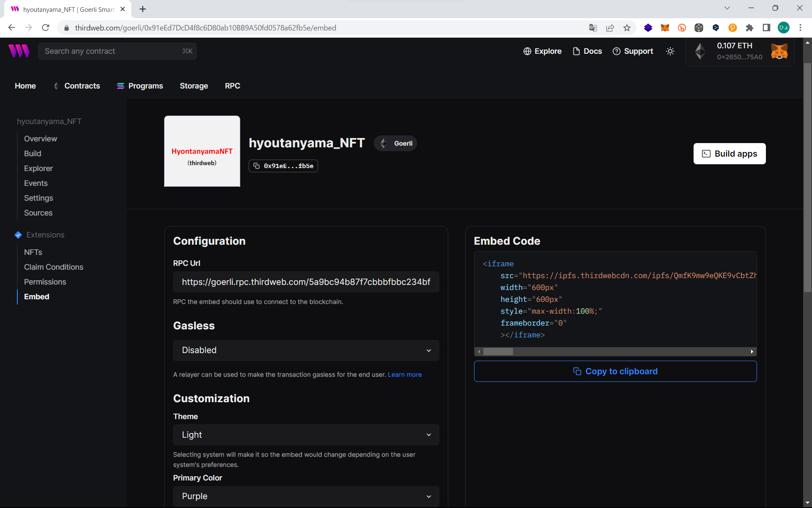Screen dimensions: 812x508
Task: Open the Theme Light dropdown
Action: point(306,435)
